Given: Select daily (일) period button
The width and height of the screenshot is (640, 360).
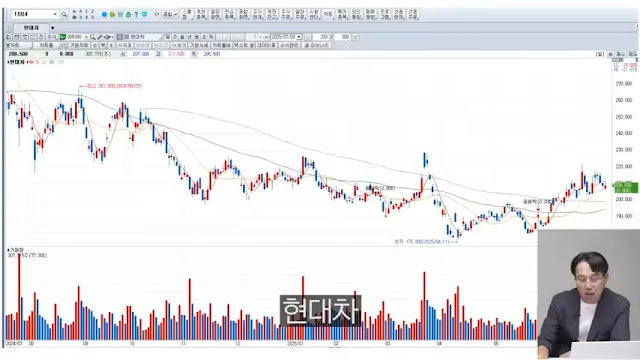Looking at the screenshot, I should tap(167, 37).
